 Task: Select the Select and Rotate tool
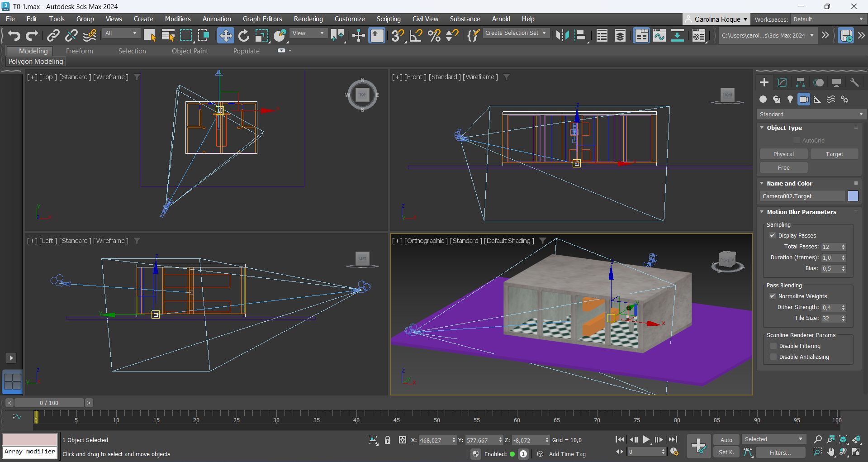(x=244, y=35)
